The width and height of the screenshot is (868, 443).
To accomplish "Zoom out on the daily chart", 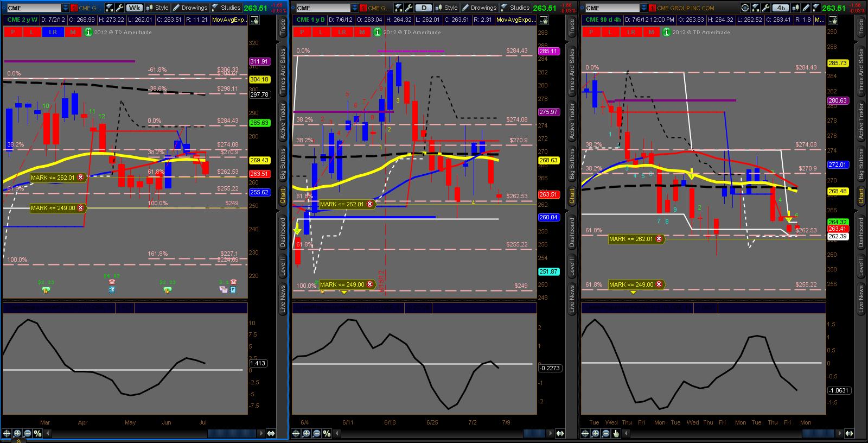I will (x=317, y=433).
